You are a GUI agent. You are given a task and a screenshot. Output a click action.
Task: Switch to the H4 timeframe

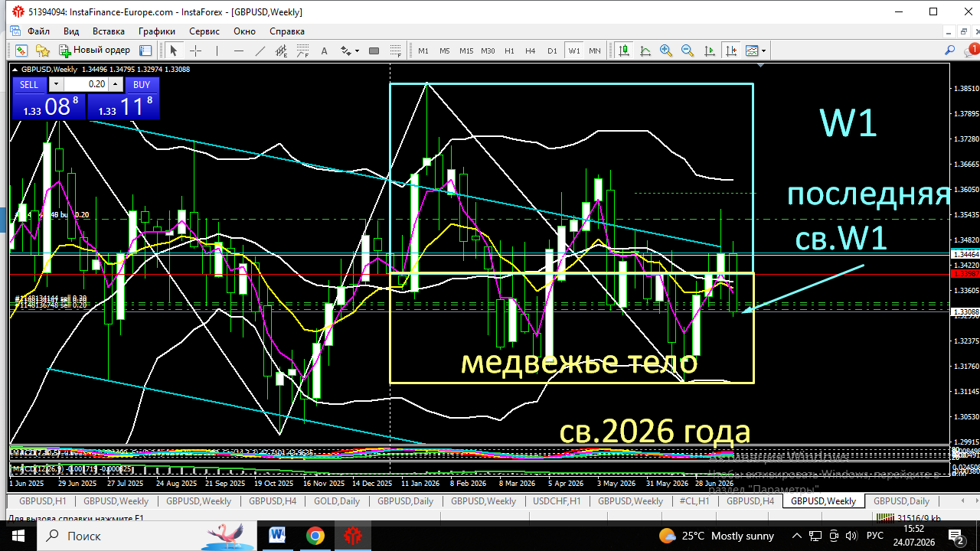[531, 51]
